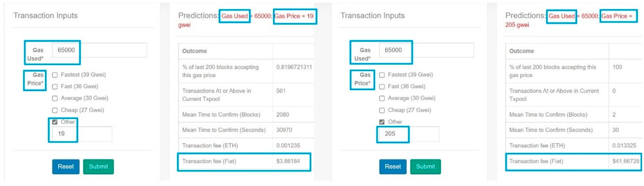Focus Gas Used field in the 19-gwei form
The width and height of the screenshot is (644, 186).
(x=99, y=50)
